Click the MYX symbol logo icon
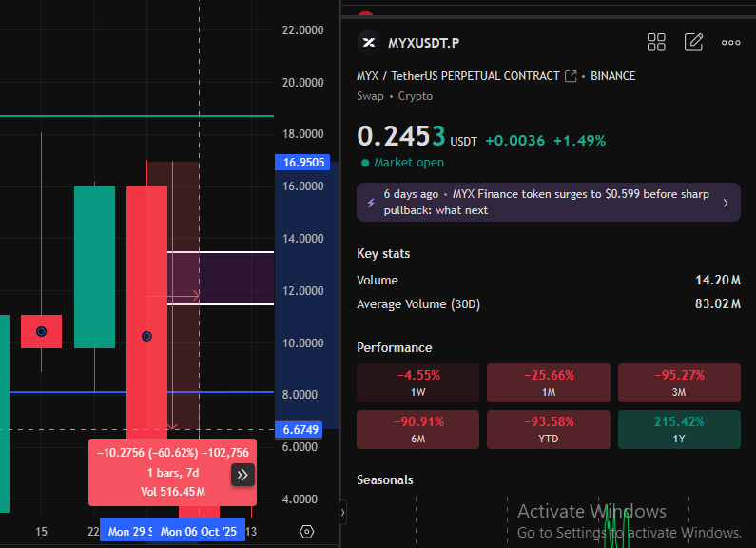Screen dimensions: 756x548 click(369, 43)
